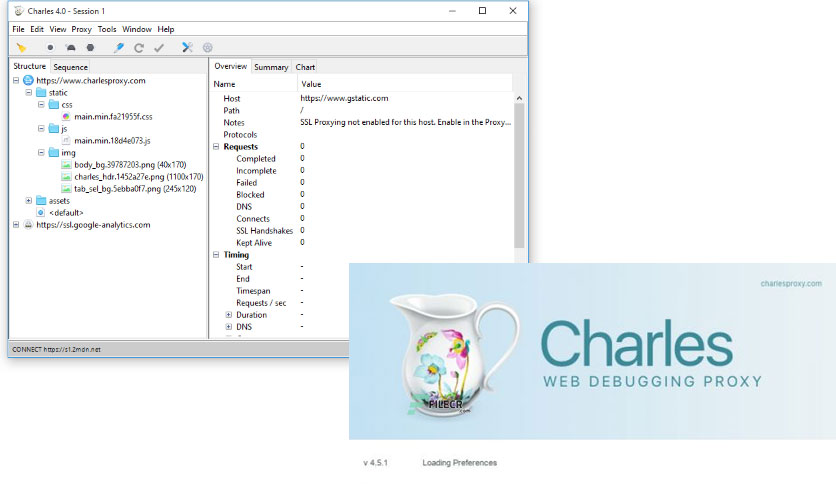
Task: Switch to the Chart tab
Action: tap(305, 67)
